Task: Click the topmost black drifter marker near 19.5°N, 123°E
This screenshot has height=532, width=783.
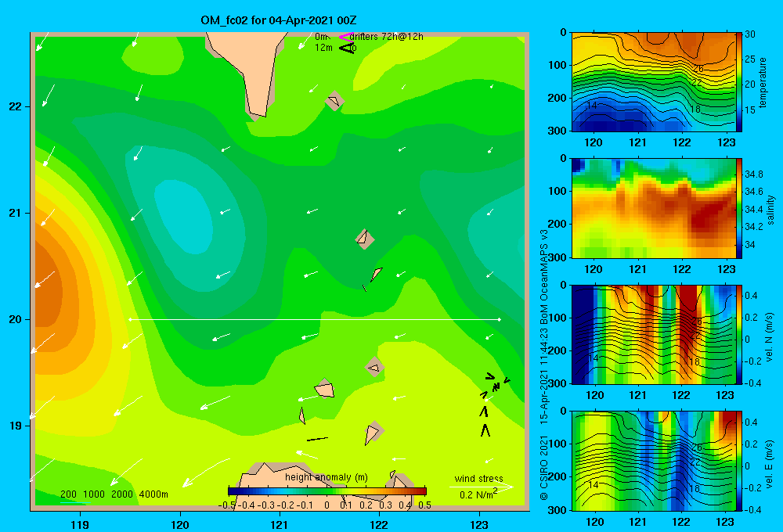Action: point(490,376)
